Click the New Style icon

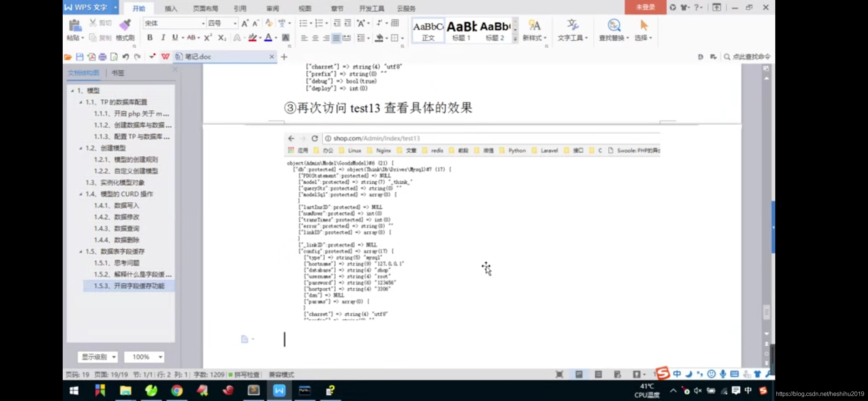534,25
